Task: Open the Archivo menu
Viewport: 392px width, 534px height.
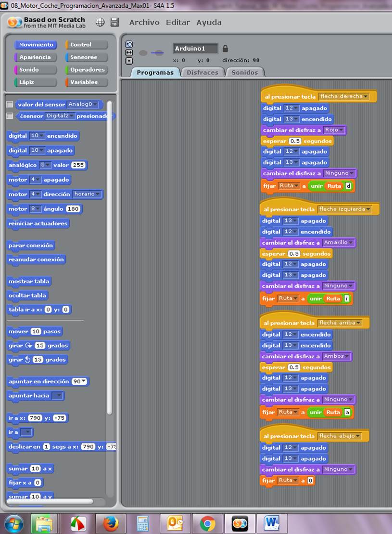Action: [x=144, y=23]
